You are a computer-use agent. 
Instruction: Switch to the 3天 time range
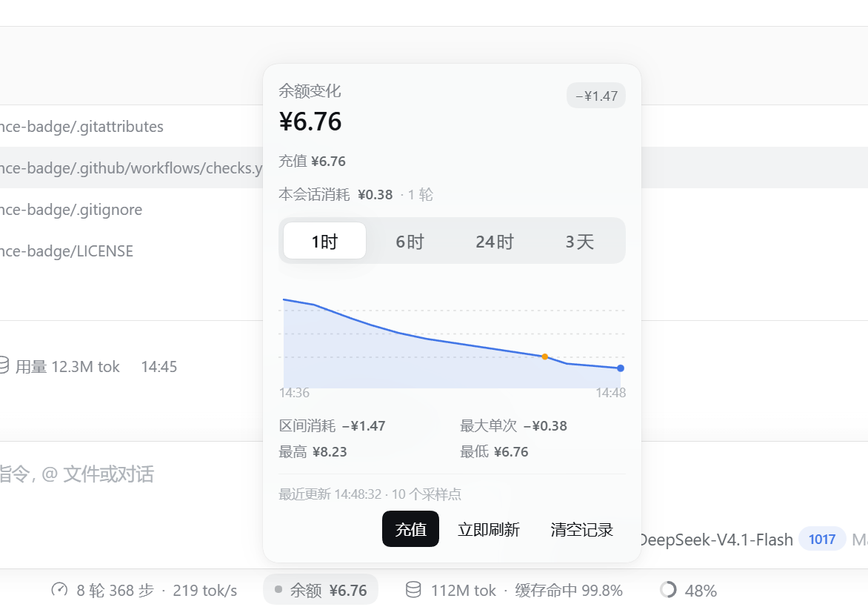pyautogui.click(x=580, y=242)
